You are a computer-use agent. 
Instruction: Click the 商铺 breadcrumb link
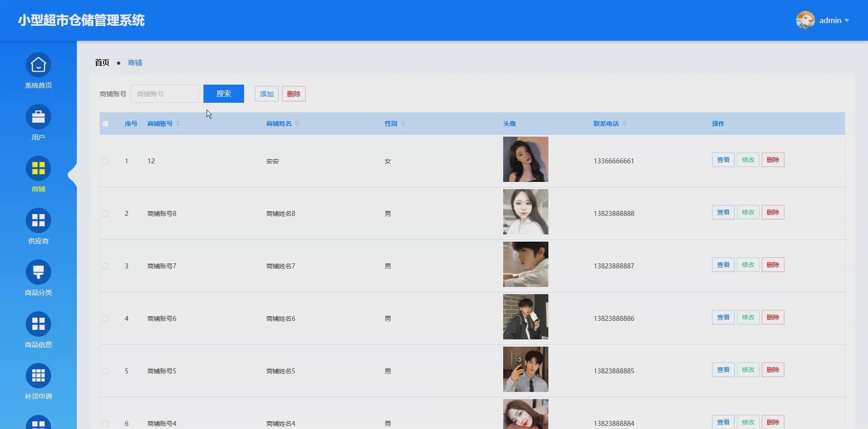click(x=135, y=63)
